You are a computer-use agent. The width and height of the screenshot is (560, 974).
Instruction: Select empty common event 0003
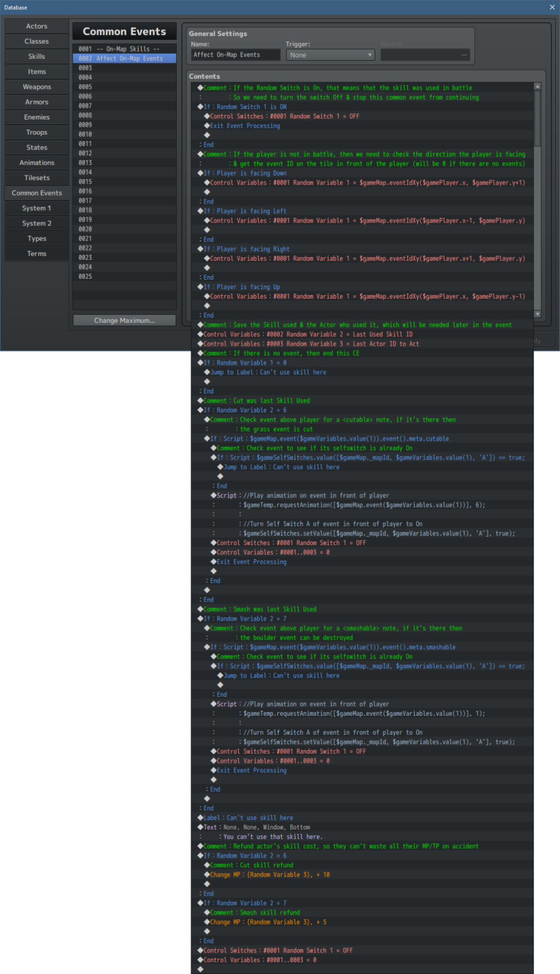pos(125,68)
